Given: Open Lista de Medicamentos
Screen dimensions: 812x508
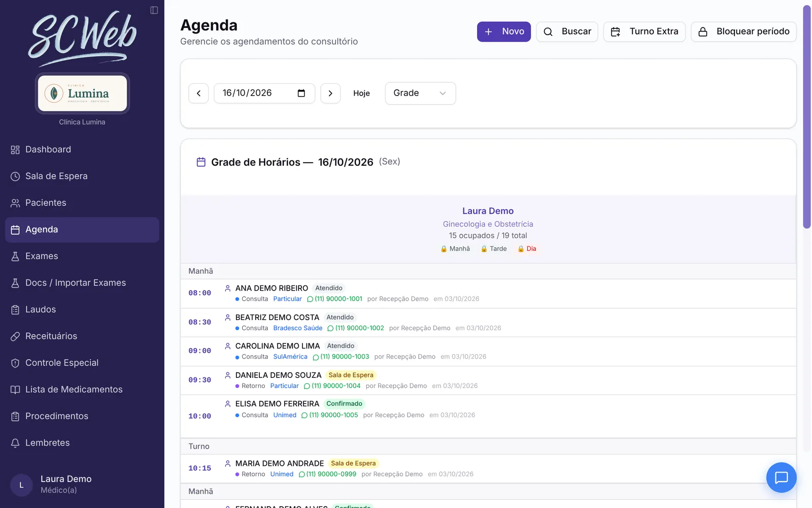Looking at the screenshot, I should pyautogui.click(x=82, y=390).
